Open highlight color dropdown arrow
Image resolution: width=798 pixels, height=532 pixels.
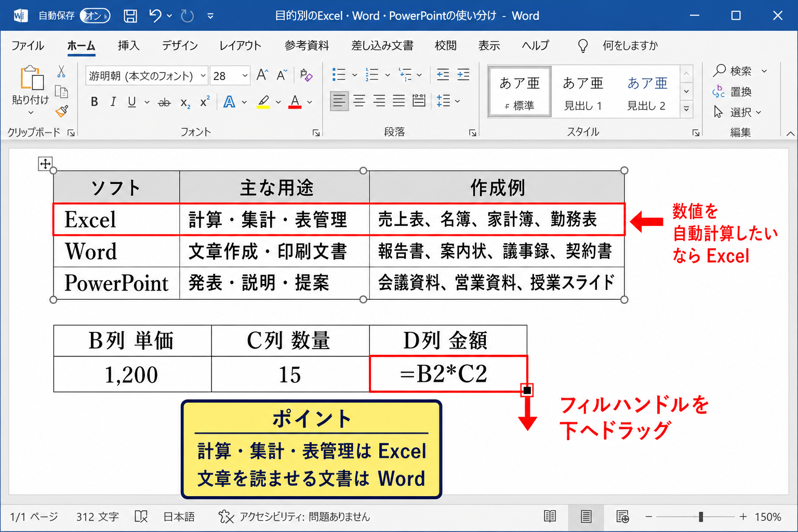point(278,102)
